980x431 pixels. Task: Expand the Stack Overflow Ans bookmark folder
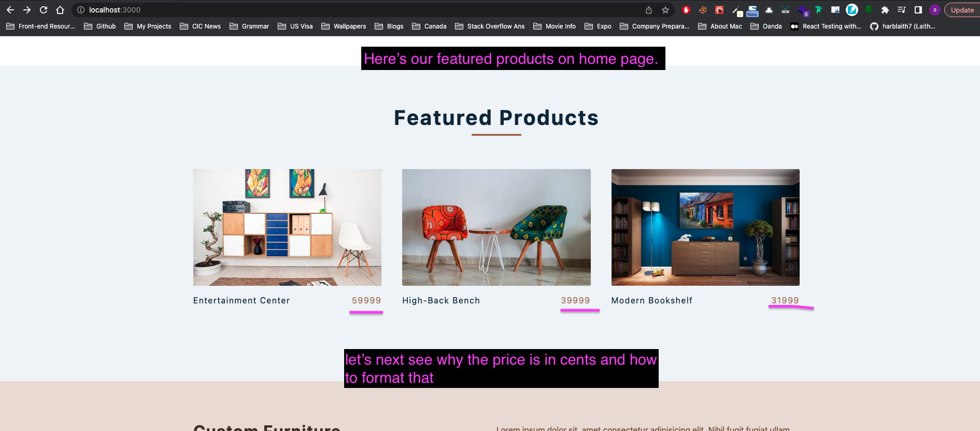pyautogui.click(x=490, y=26)
